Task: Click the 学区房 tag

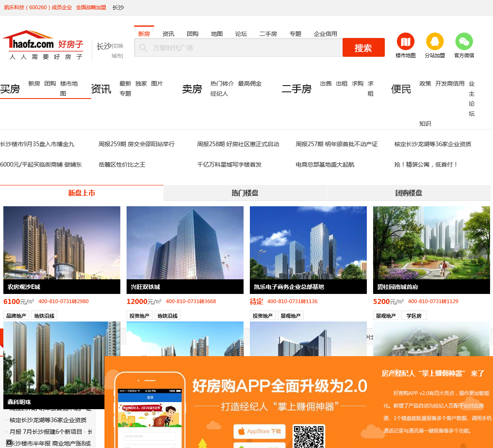Action: click(x=414, y=316)
